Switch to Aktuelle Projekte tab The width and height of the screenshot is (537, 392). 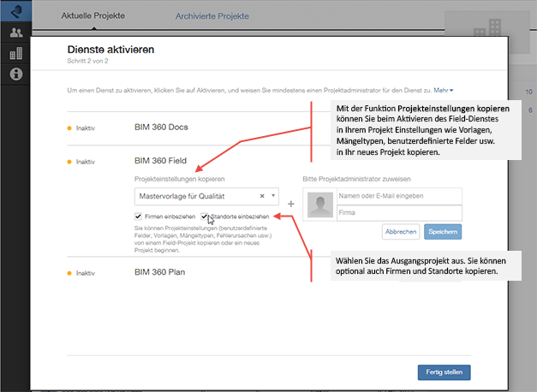pyautogui.click(x=93, y=15)
